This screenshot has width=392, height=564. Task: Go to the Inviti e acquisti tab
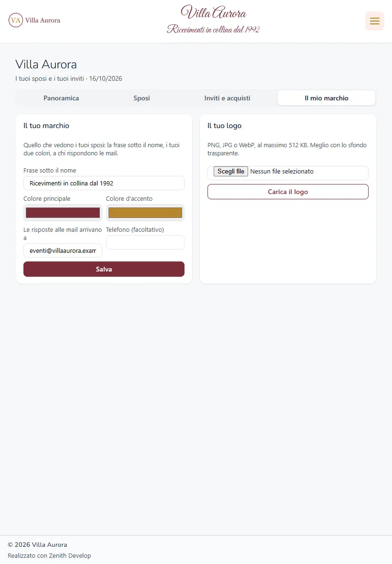click(227, 98)
